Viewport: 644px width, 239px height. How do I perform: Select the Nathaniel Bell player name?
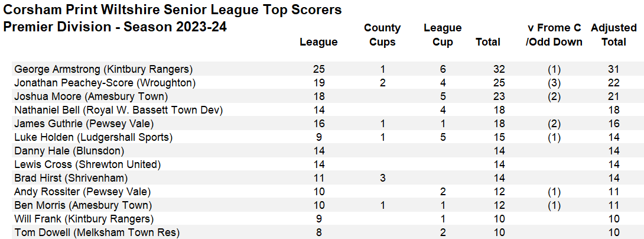point(118,110)
